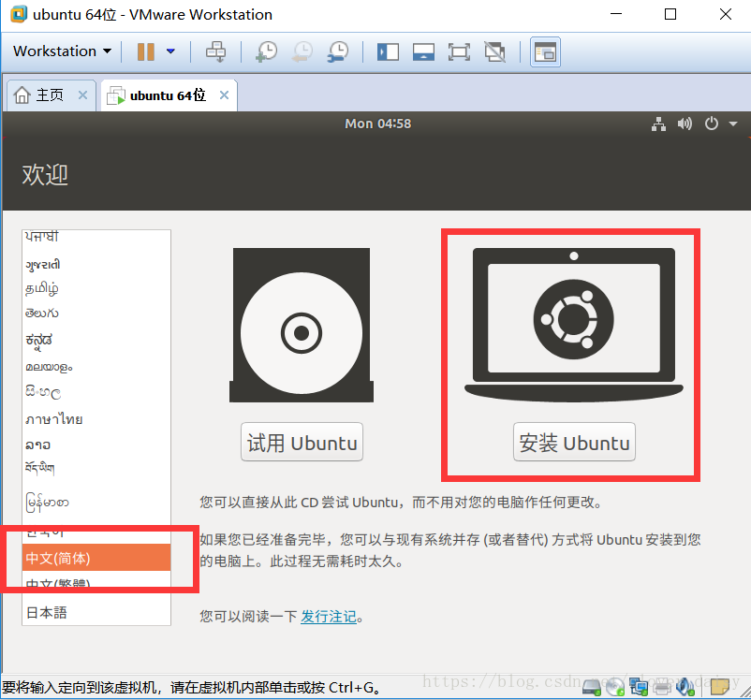Click the hard disk device status icon
Screen dimensions: 751x700
592,688
